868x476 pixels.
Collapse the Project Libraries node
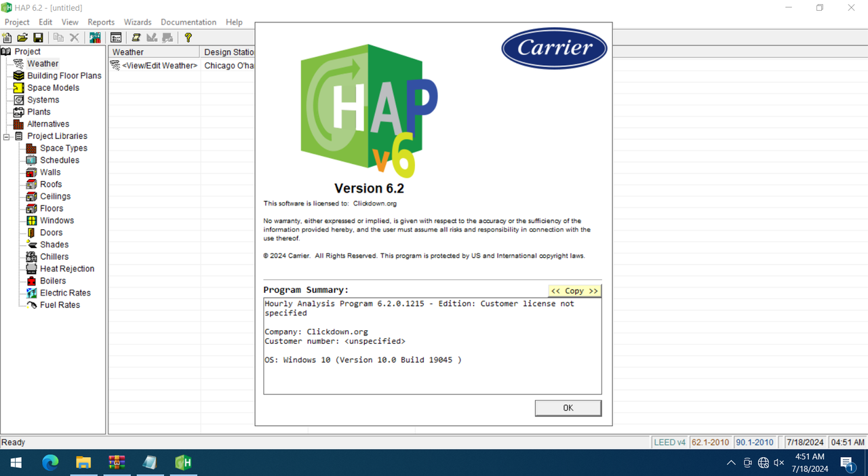click(6, 136)
